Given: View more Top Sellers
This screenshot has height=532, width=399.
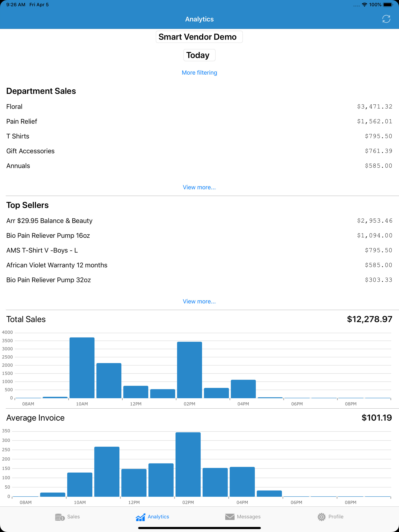Looking at the screenshot, I should pyautogui.click(x=199, y=301).
